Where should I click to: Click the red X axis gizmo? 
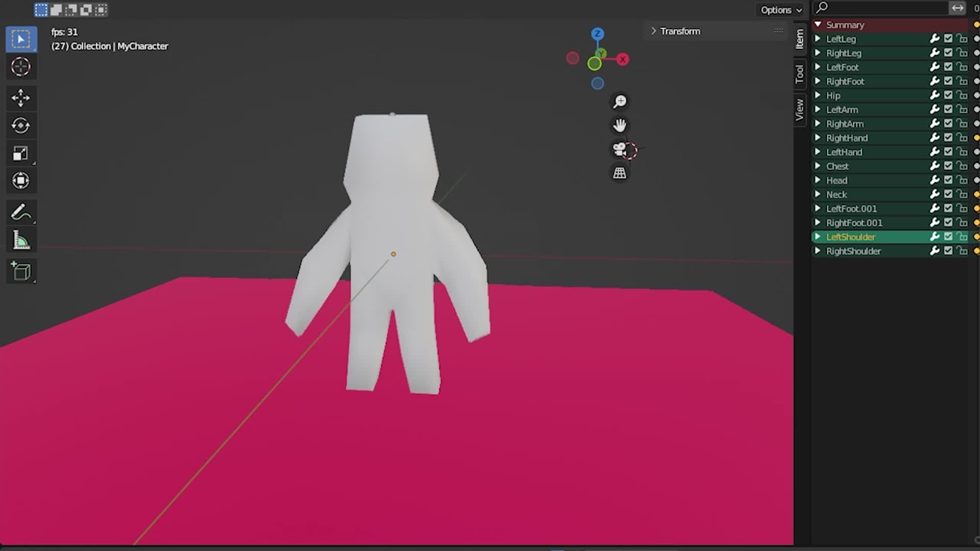click(x=623, y=60)
